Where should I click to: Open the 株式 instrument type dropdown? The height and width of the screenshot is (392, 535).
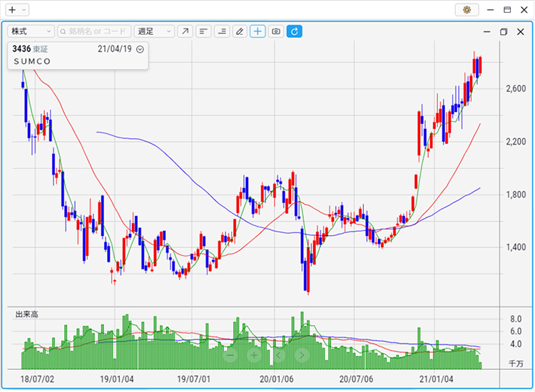point(31,31)
